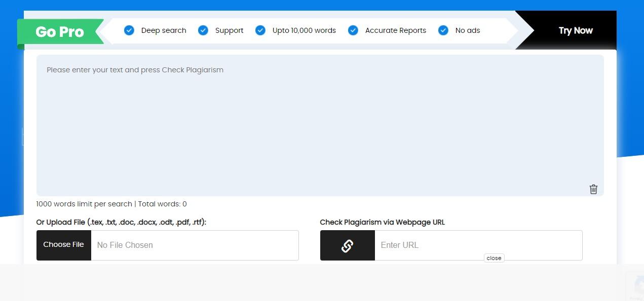The height and width of the screenshot is (301, 644).
Task: Click the checkmark next to Upto 10,000 words
Action: click(x=260, y=30)
